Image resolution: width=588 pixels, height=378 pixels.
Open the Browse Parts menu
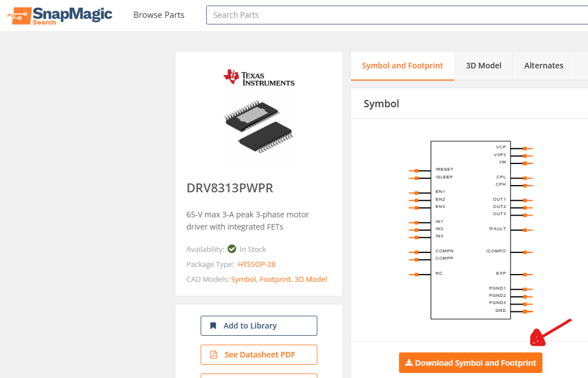click(159, 15)
